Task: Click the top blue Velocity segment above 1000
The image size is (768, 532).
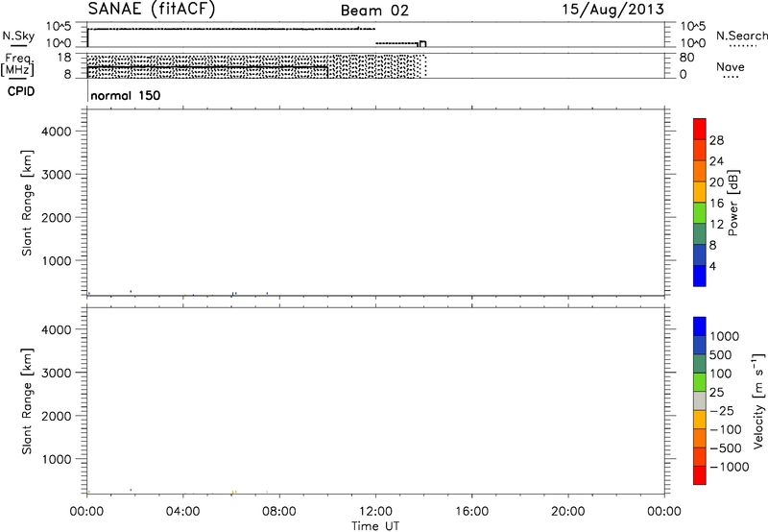Action: point(700,326)
